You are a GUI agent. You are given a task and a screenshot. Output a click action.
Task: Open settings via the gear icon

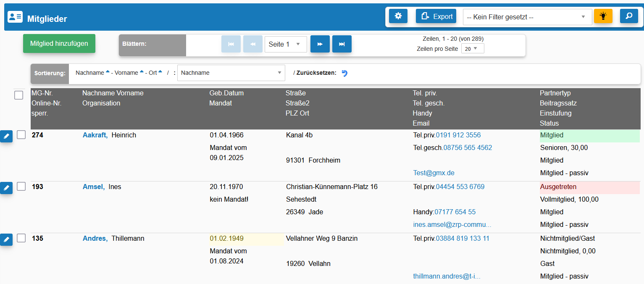tap(398, 16)
